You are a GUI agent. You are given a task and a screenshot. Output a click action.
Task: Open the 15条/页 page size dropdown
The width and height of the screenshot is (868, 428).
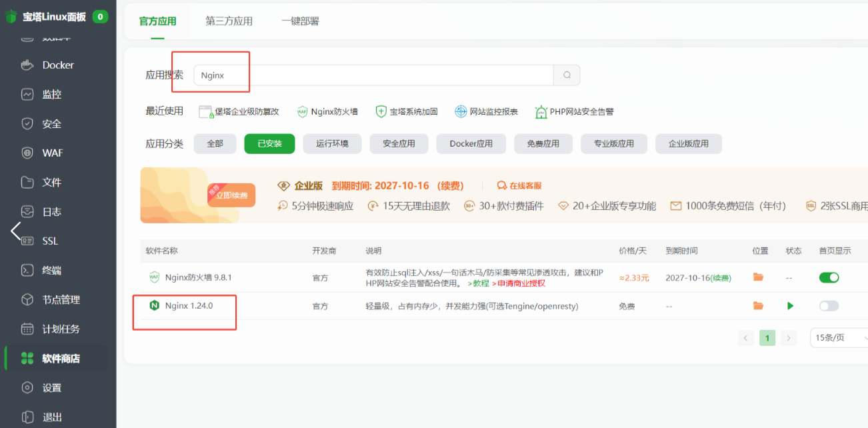pos(839,338)
